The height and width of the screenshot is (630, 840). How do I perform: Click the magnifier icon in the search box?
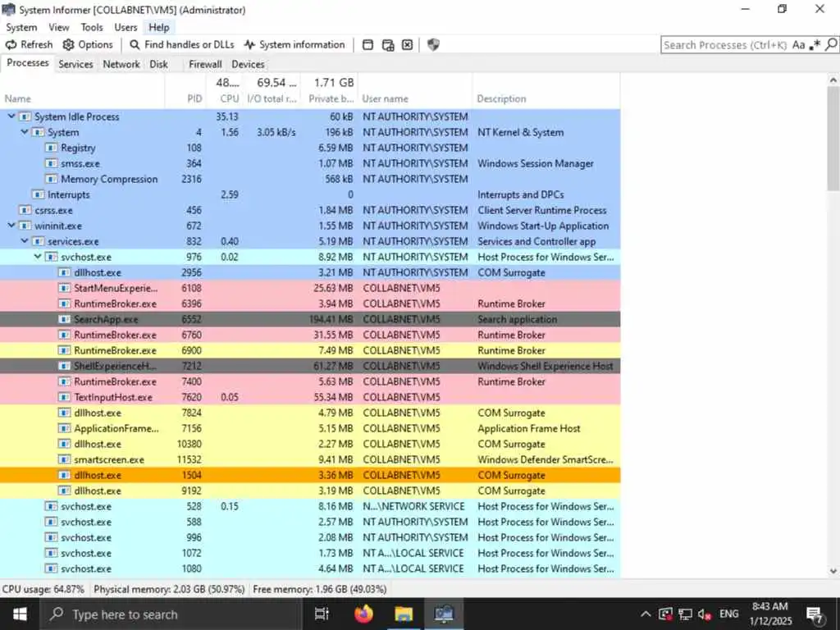[831, 44]
